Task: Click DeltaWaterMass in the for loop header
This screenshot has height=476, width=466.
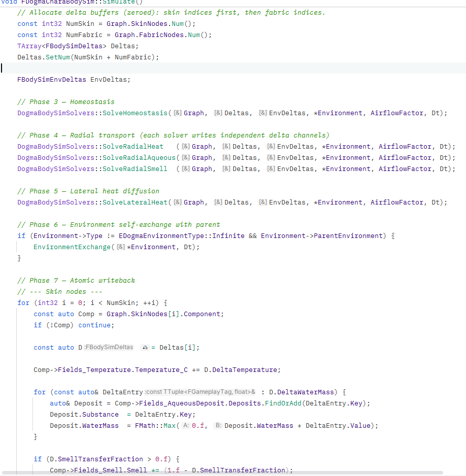Action: (x=306, y=392)
